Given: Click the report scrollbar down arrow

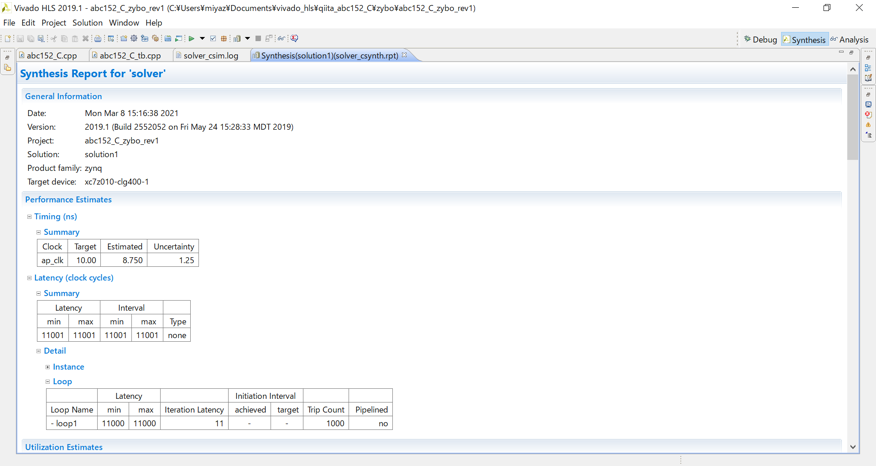Looking at the screenshot, I should [853, 446].
